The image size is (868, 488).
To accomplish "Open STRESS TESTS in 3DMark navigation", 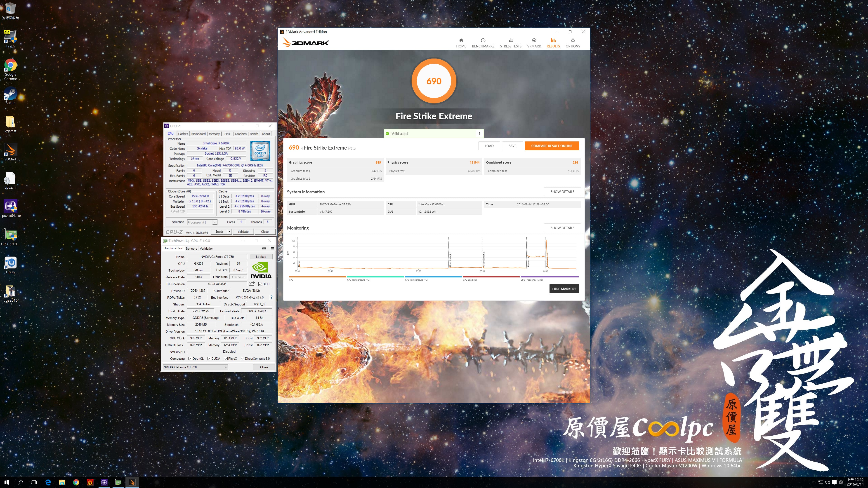I will [x=510, y=43].
